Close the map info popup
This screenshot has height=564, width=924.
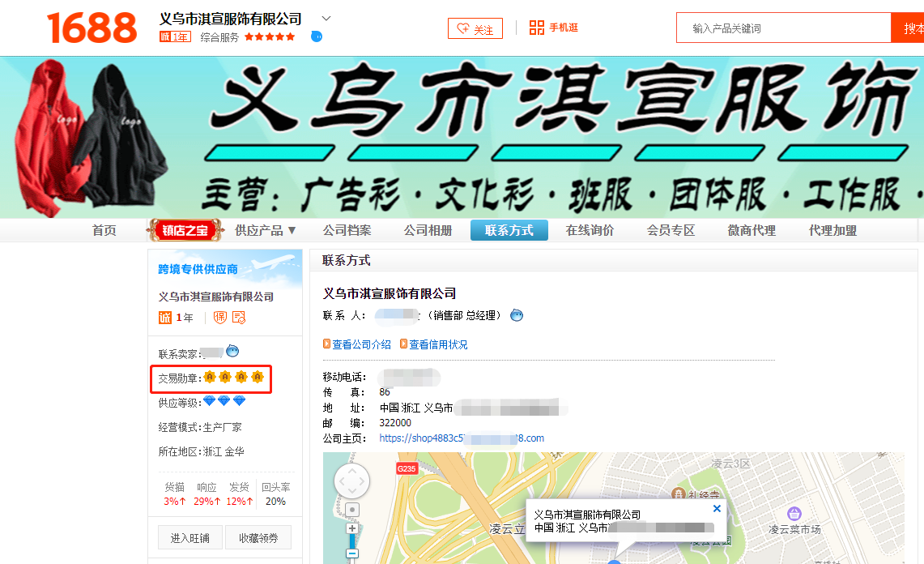(717, 509)
